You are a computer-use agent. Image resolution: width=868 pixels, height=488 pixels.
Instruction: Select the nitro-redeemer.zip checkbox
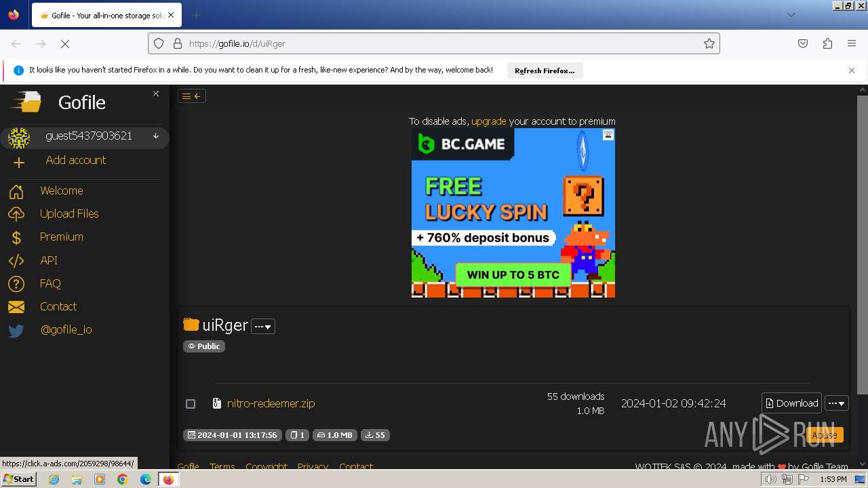191,404
